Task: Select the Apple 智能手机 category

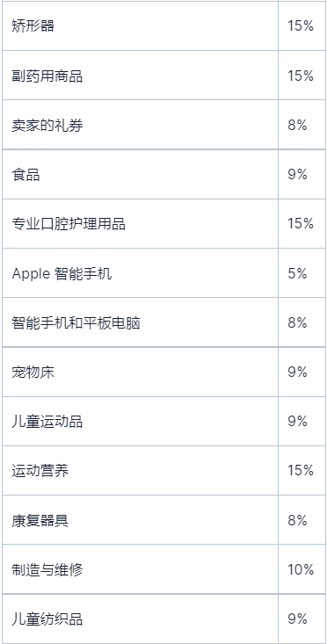Action: [62, 273]
